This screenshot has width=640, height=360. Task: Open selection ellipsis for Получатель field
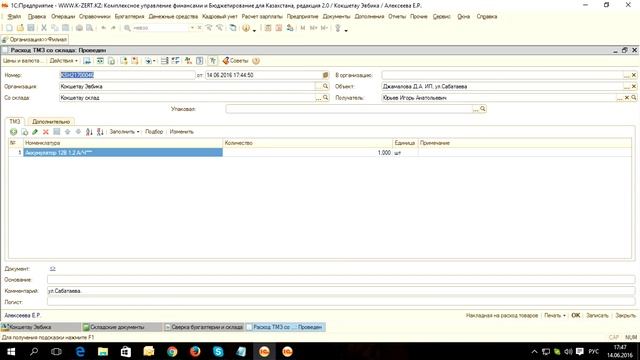(620, 98)
